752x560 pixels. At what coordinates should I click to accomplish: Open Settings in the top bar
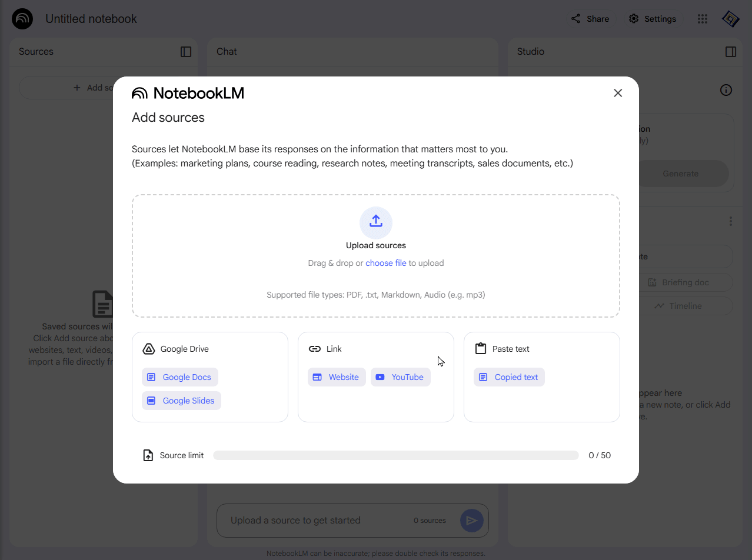(x=652, y=19)
